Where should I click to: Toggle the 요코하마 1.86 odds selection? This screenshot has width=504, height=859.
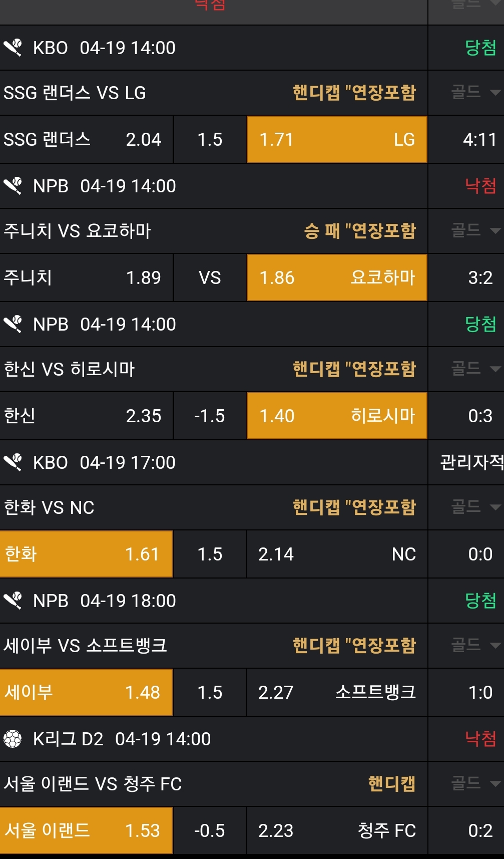[337, 277]
